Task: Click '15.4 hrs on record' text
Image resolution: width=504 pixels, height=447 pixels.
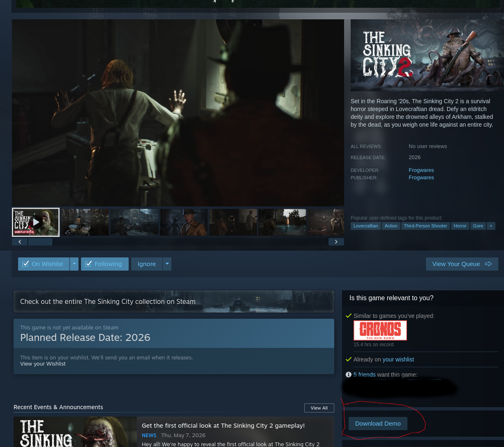Action: pos(373,345)
